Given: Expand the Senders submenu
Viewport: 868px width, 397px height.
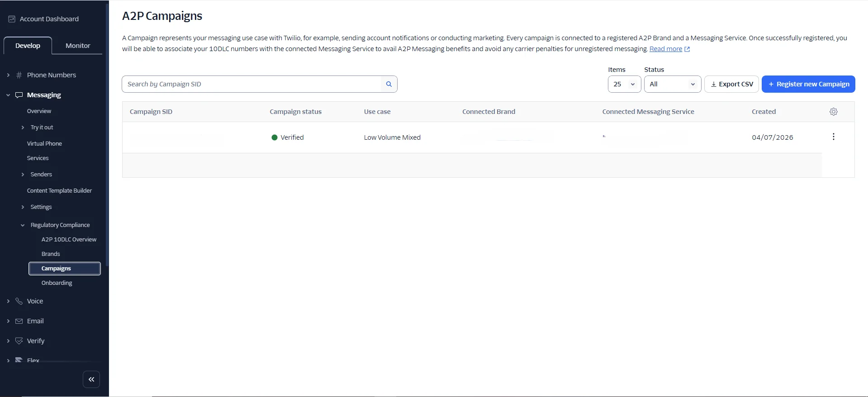Looking at the screenshot, I should point(23,175).
